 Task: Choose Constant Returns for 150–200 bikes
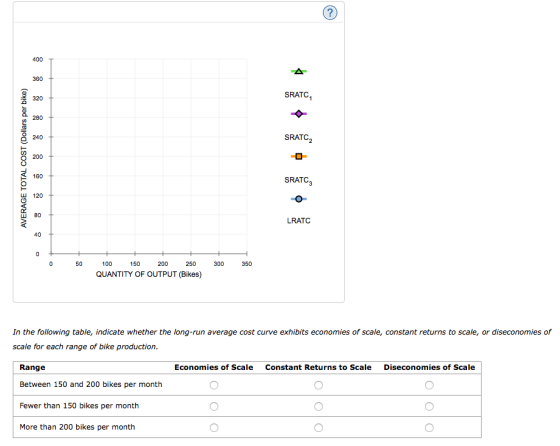tap(318, 385)
